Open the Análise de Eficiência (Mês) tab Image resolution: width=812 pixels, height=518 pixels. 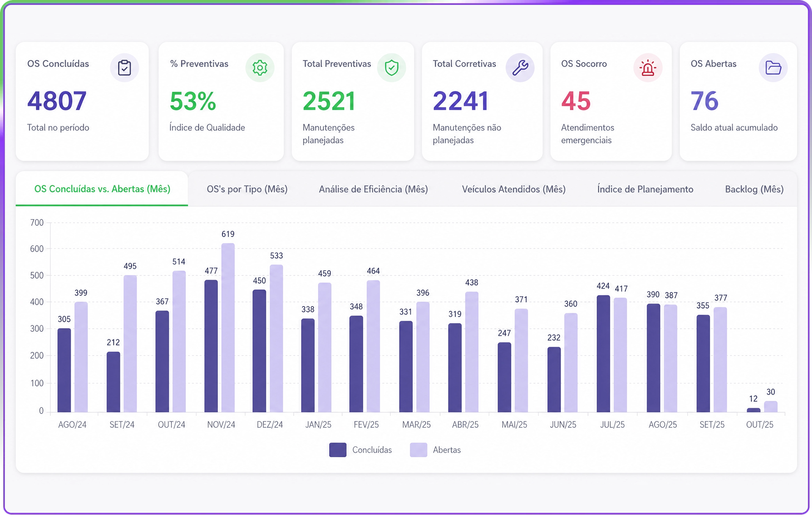[374, 189]
